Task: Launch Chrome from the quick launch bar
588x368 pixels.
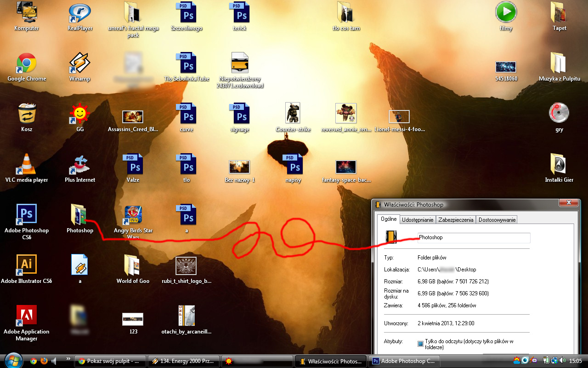Action: [x=34, y=361]
